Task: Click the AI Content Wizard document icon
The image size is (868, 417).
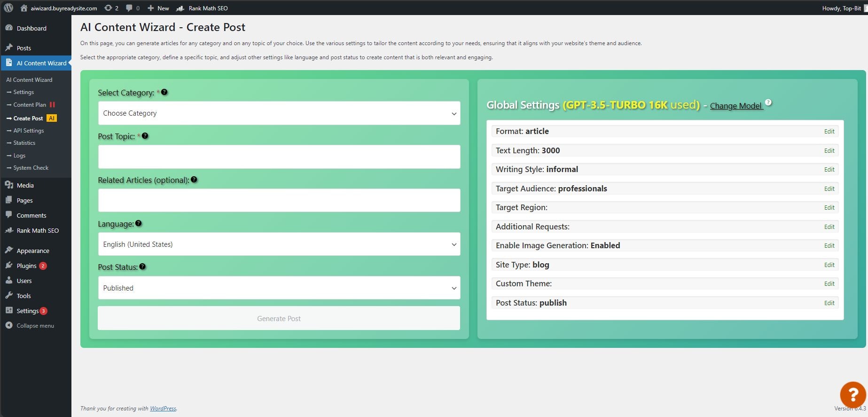Action: coord(9,63)
